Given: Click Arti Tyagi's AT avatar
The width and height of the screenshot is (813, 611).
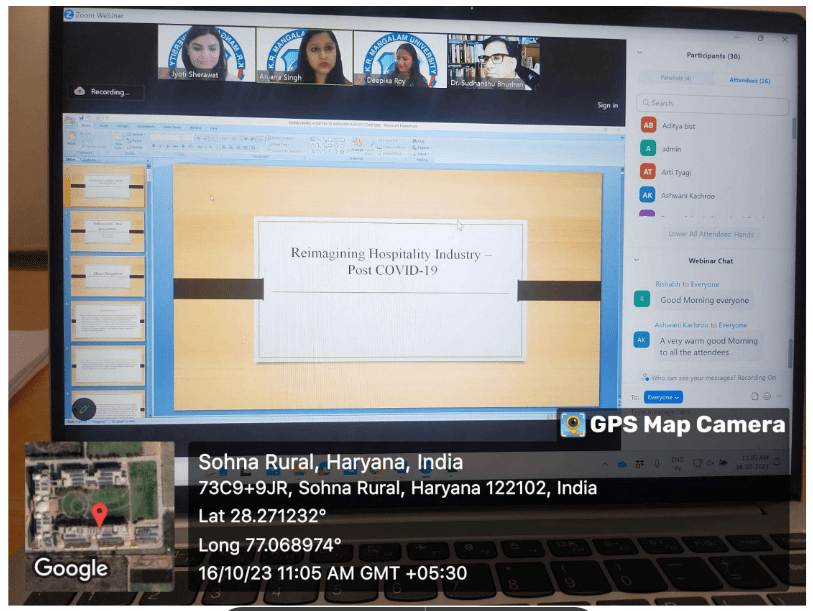Looking at the screenshot, I should (x=648, y=172).
